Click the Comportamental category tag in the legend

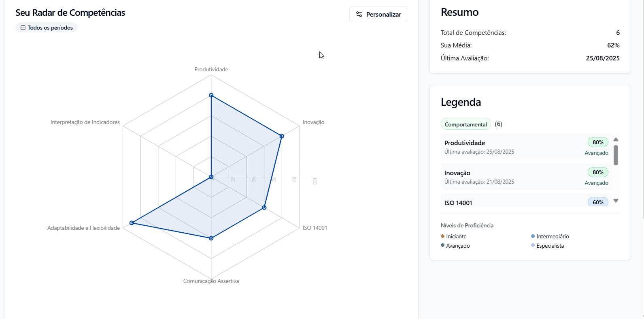(x=465, y=124)
